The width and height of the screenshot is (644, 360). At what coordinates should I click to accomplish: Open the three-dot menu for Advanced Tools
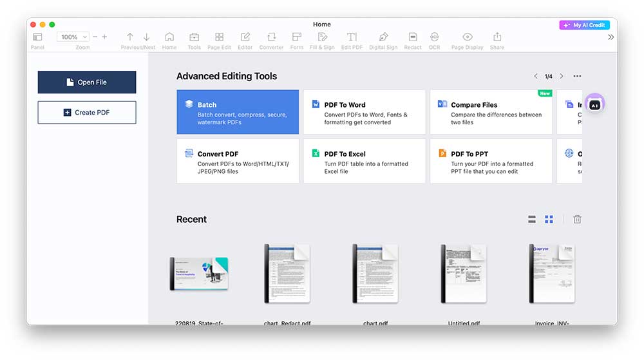point(577,76)
